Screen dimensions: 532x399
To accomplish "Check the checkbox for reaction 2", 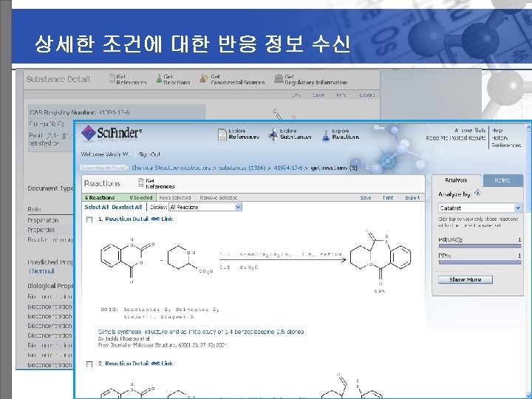I will [89, 364].
